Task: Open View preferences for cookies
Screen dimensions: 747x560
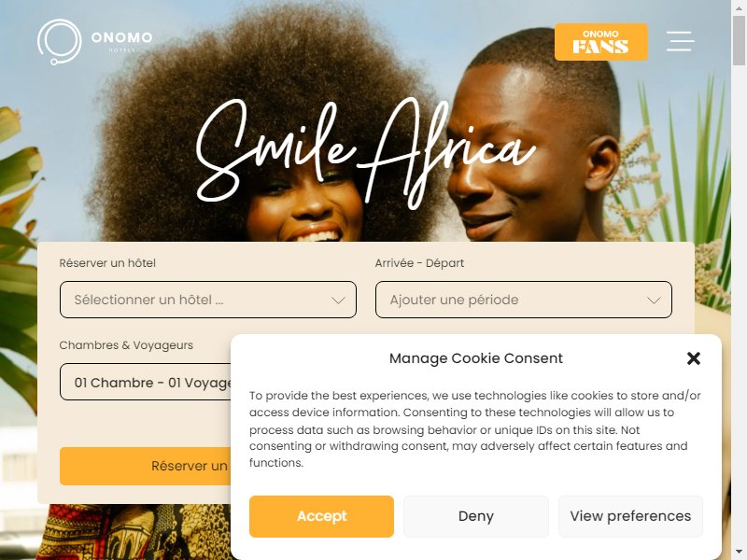Action: [630, 516]
